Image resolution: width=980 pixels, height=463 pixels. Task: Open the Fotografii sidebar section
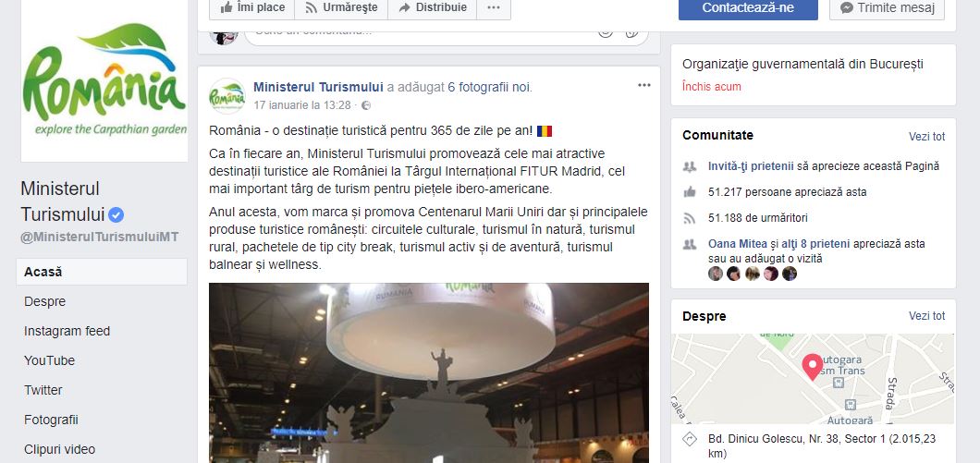point(51,420)
